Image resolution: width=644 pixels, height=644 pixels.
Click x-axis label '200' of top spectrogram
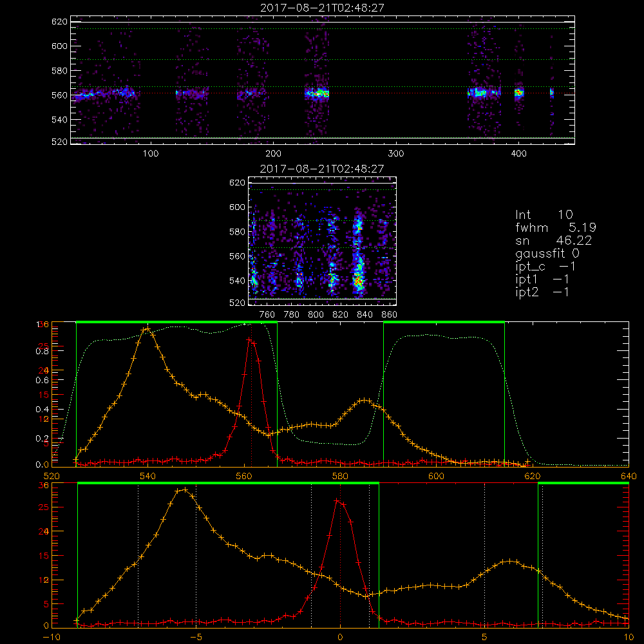point(273,154)
